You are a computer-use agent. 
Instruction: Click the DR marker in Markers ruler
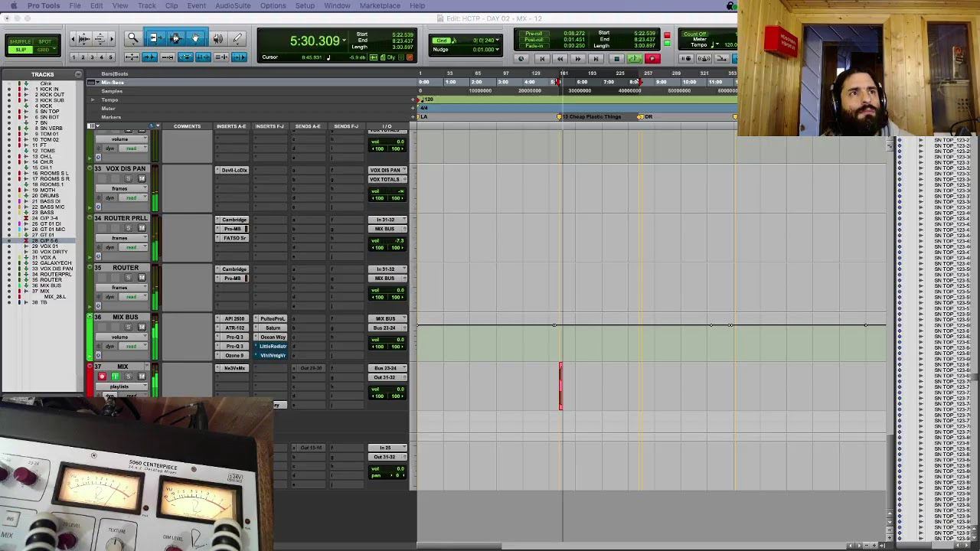coord(645,116)
